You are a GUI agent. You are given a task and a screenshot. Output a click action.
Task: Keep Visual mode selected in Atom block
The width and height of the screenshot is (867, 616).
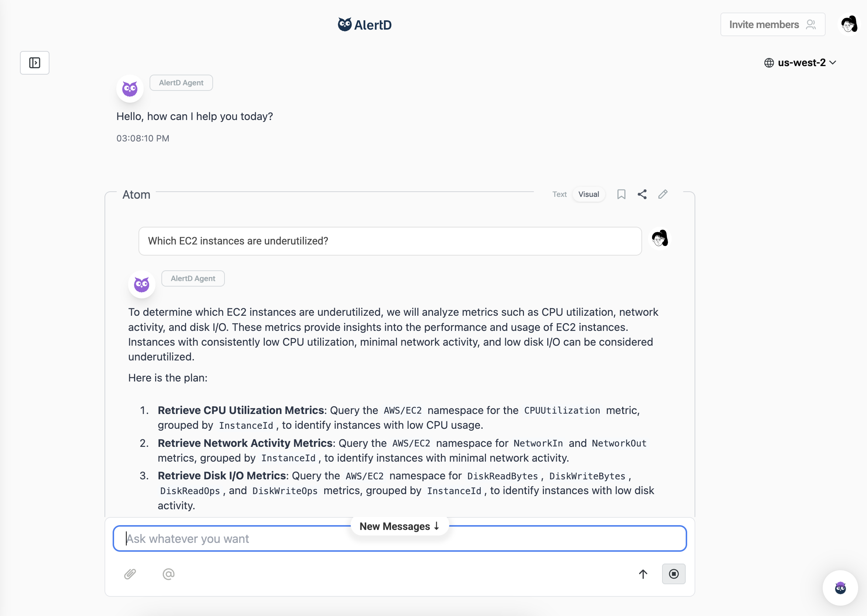coord(589,194)
